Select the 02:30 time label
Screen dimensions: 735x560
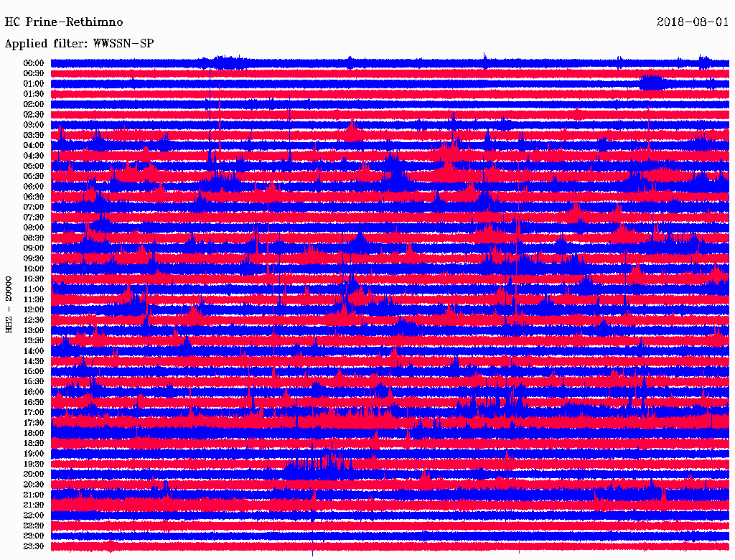[33, 114]
